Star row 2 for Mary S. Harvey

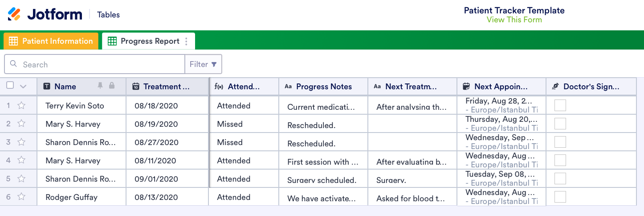(21, 124)
